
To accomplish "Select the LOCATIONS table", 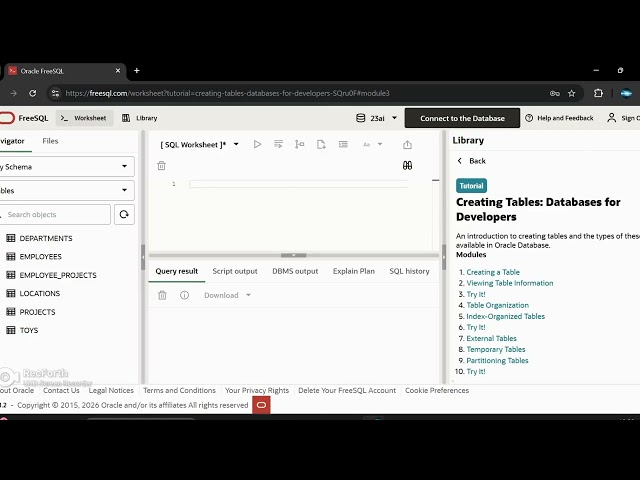I will pyautogui.click(x=40, y=293).
